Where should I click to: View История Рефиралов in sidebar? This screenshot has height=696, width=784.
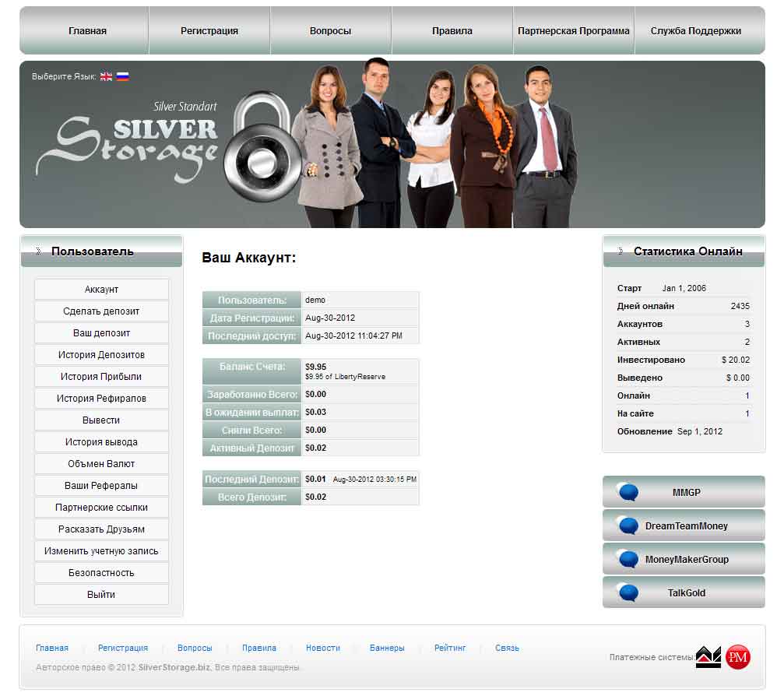101,399
